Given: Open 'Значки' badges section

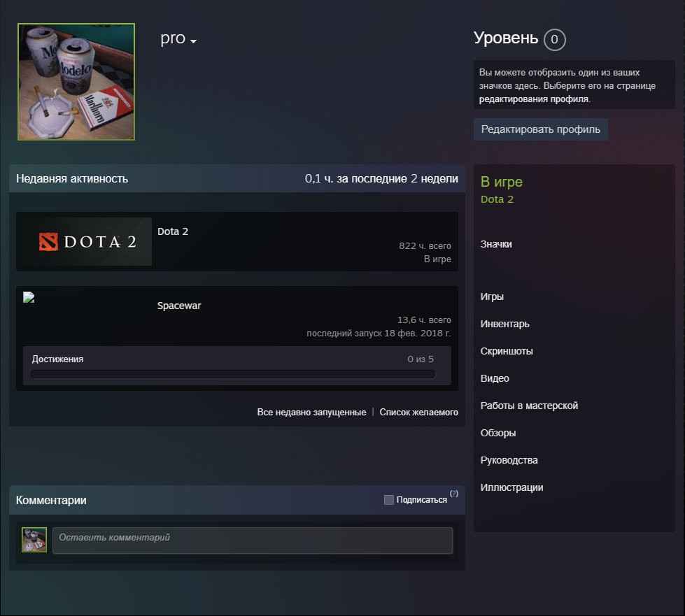Looking at the screenshot, I should tap(496, 244).
